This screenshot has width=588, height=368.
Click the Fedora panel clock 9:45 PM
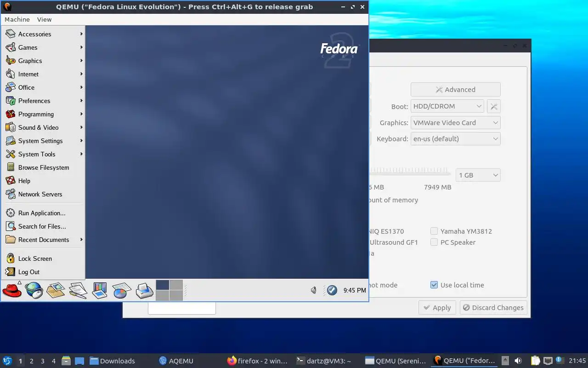click(x=355, y=290)
